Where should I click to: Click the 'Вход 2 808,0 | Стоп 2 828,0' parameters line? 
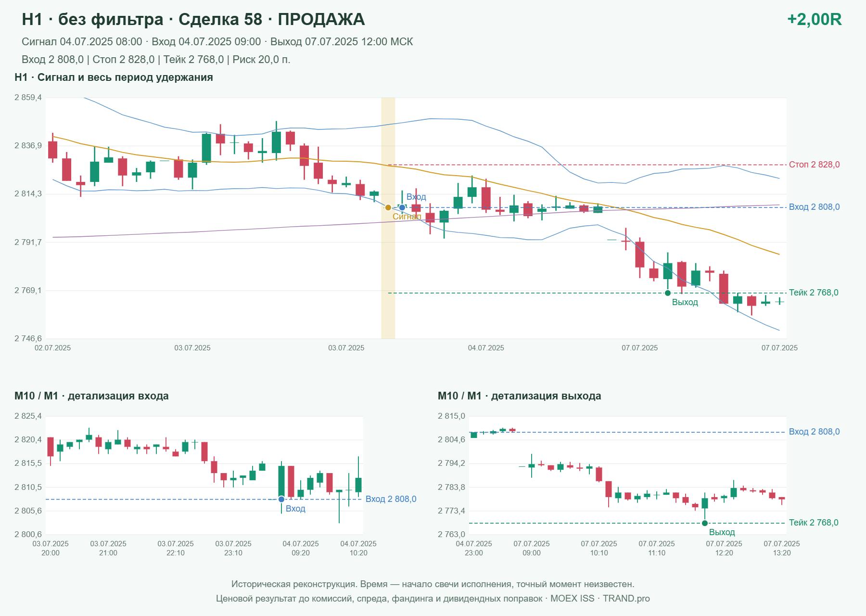click(156, 60)
